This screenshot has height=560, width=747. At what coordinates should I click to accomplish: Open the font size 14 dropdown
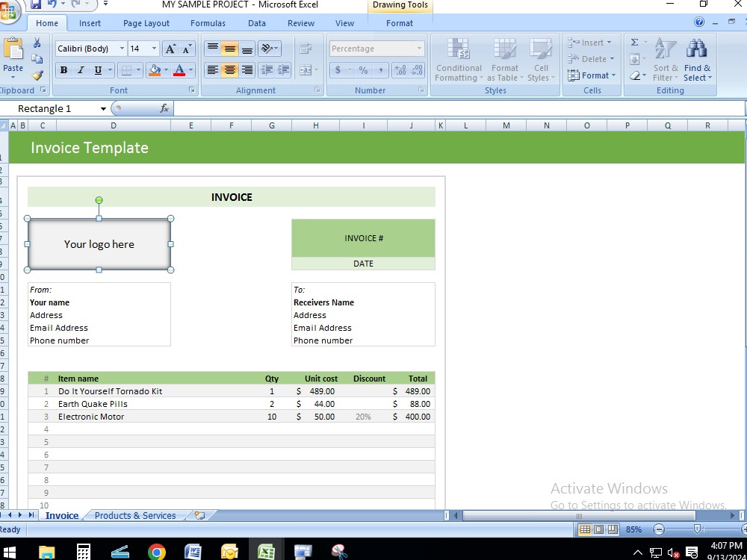tap(154, 49)
